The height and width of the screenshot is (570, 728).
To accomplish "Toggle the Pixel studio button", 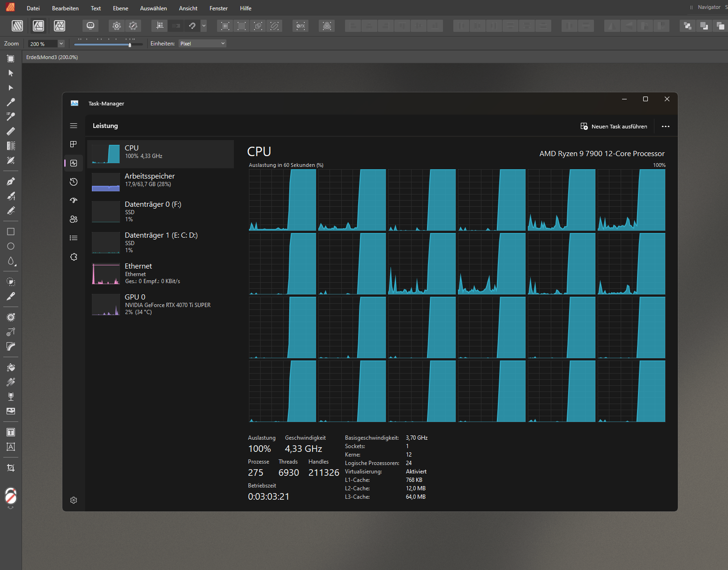I will click(60, 26).
